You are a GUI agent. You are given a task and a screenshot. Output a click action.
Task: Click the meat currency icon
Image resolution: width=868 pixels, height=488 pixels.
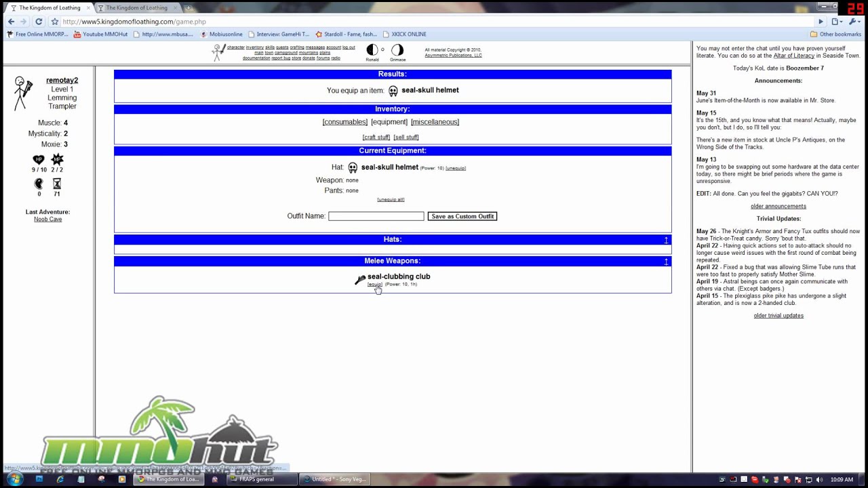click(39, 184)
